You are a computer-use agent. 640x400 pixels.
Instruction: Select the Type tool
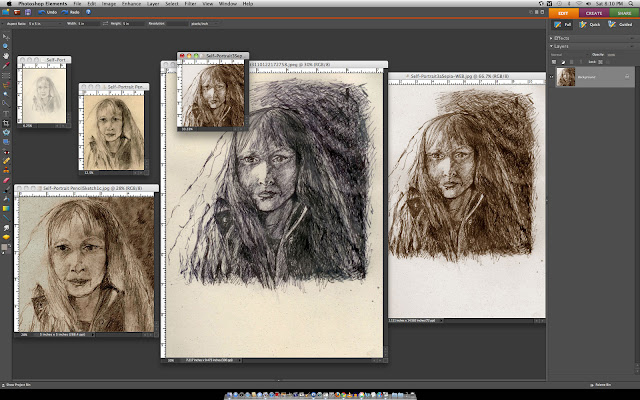coord(5,113)
